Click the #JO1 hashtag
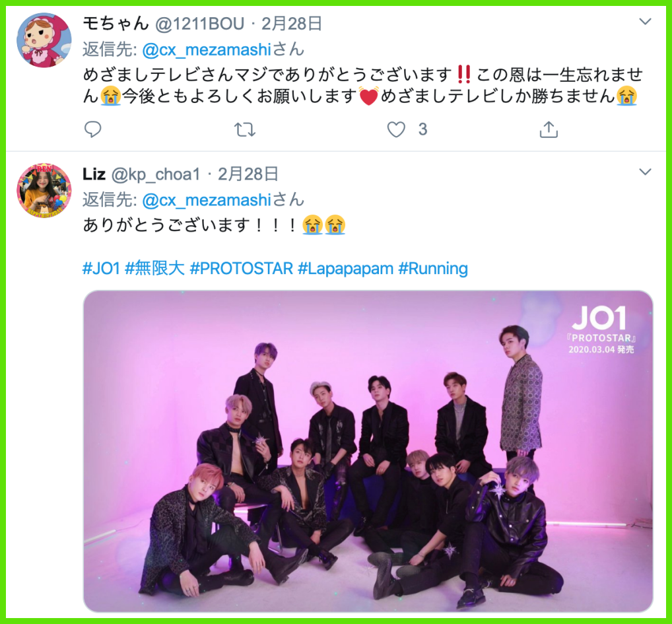Screen dimensions: 672x624 coord(101,268)
